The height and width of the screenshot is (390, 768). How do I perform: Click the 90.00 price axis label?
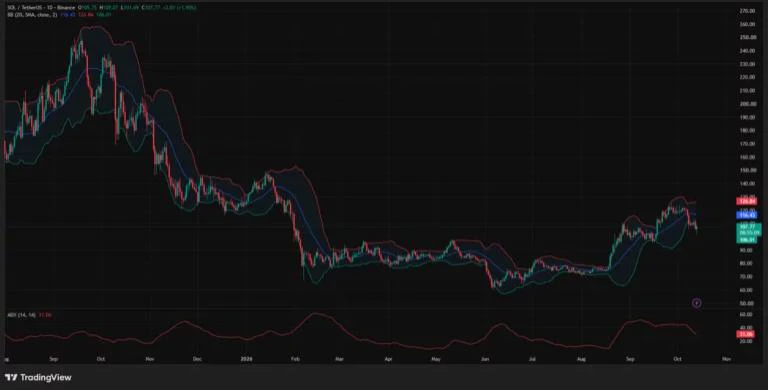[x=747, y=250]
